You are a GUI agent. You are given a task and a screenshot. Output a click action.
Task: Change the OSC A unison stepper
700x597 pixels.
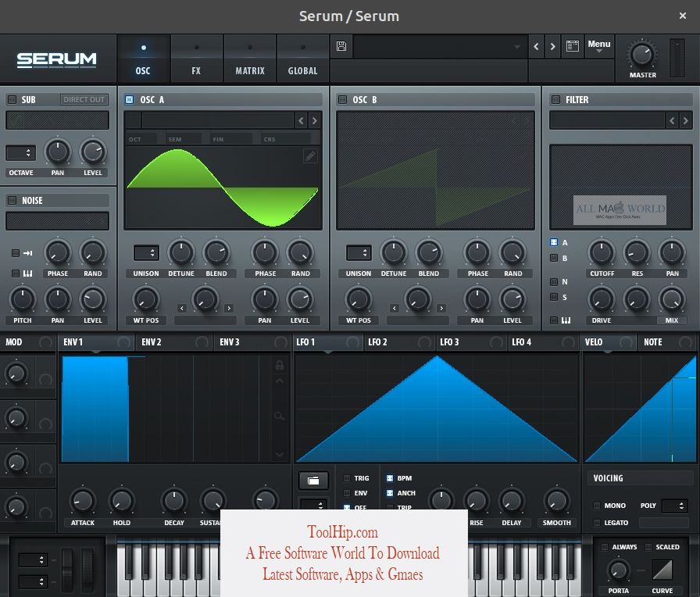tap(146, 252)
